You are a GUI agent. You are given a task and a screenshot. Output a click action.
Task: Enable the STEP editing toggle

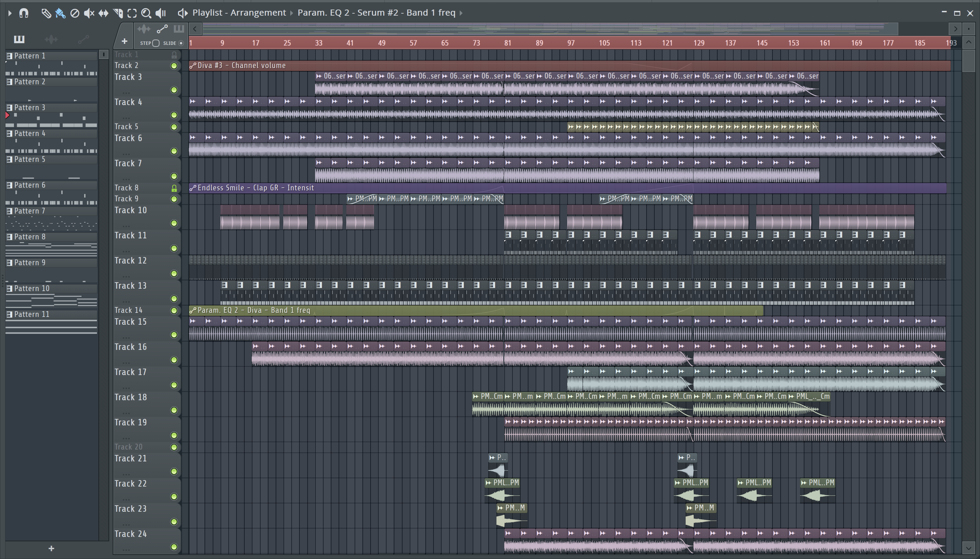coord(156,43)
